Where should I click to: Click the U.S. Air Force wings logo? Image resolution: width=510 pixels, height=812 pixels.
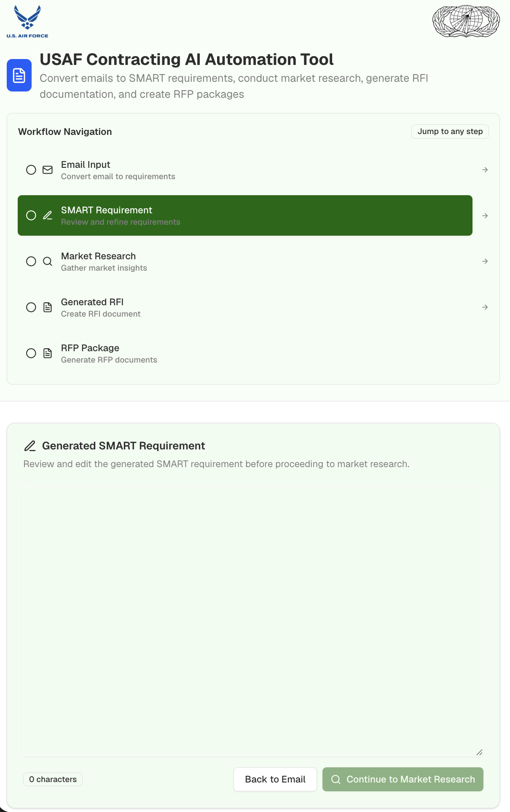click(27, 22)
